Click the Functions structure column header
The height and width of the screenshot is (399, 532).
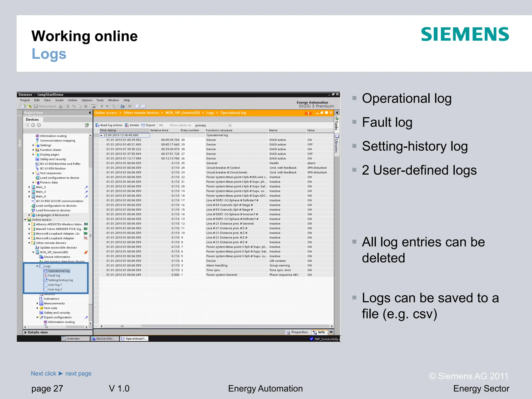click(236, 130)
